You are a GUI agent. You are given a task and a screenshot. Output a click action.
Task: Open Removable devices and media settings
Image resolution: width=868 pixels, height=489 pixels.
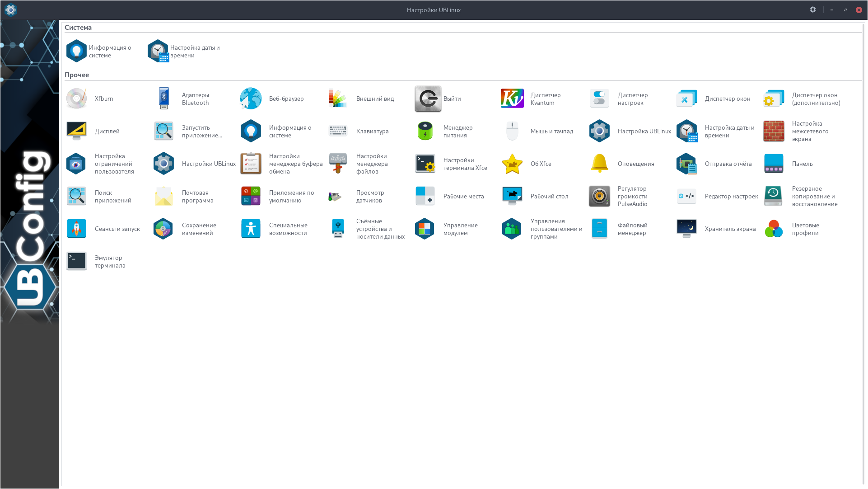click(338, 229)
